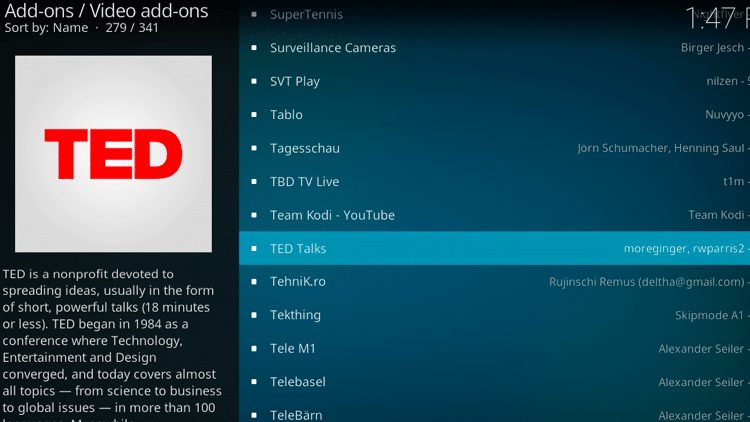Click author Nuvyyo on Tablo row
Image resolution: width=750 pixels, height=422 pixels.
725,115
